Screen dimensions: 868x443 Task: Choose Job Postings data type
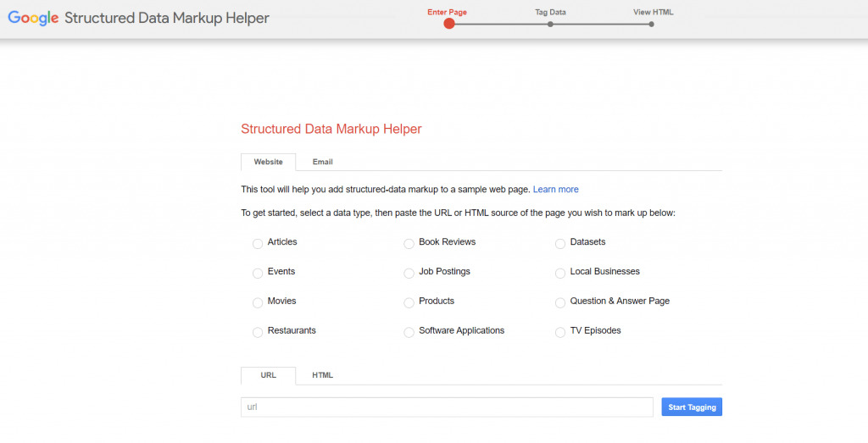(409, 274)
